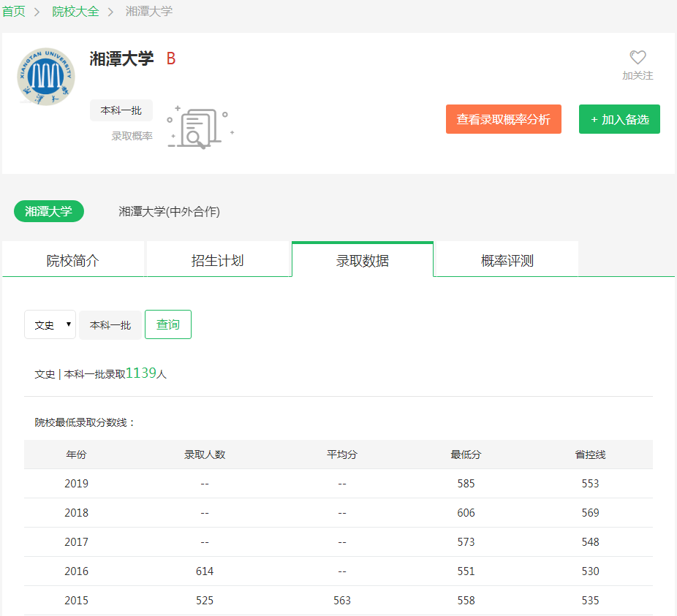Click the 省控线 column header
The image size is (677, 616).
(x=590, y=455)
